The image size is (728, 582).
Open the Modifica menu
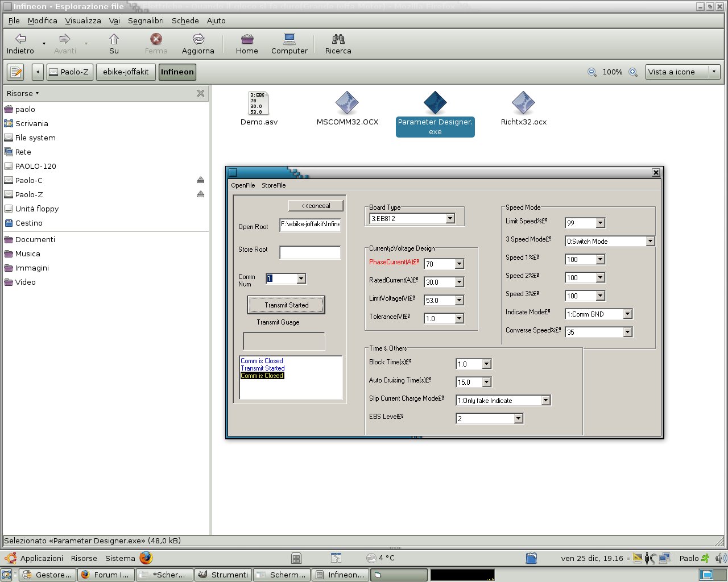(x=43, y=20)
